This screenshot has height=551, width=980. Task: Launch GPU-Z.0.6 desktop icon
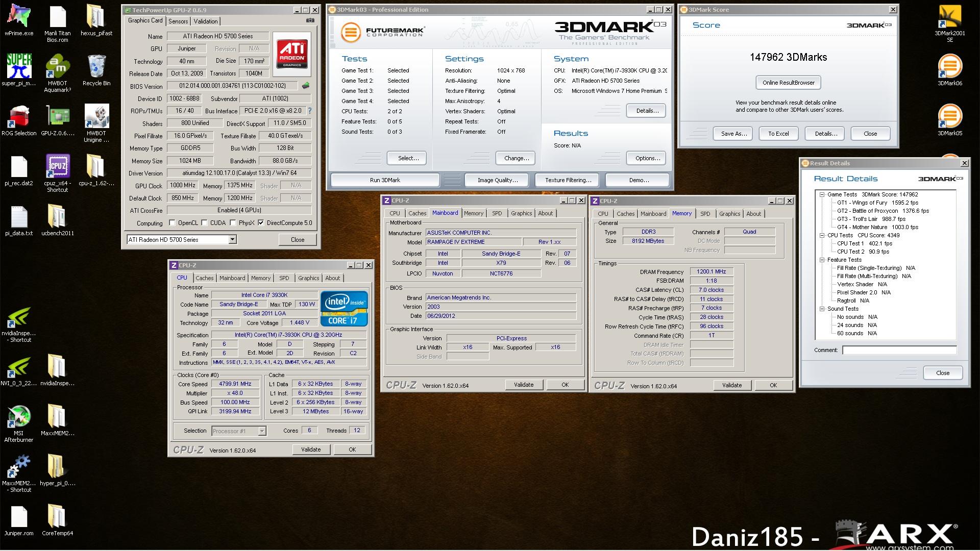58,120
